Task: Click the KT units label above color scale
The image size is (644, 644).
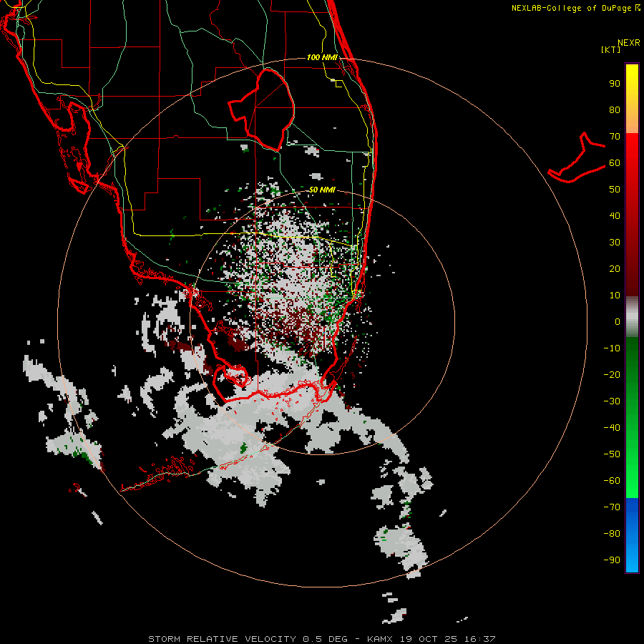Action: pyautogui.click(x=611, y=49)
